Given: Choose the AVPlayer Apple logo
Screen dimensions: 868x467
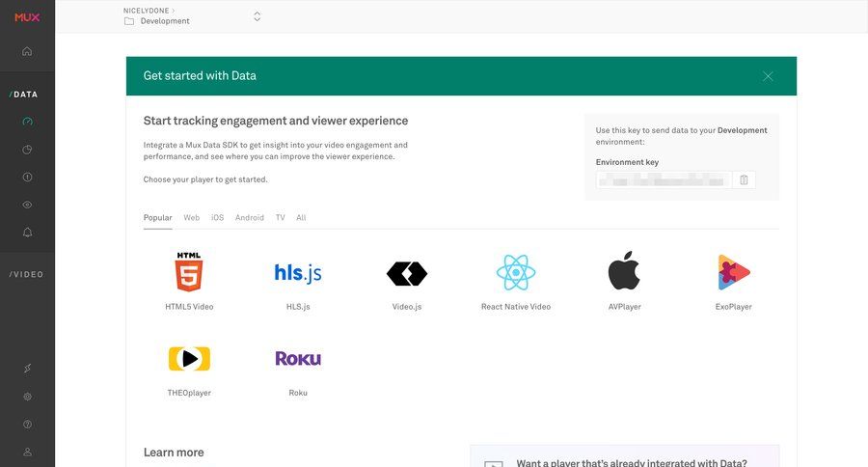Looking at the screenshot, I should [x=624, y=270].
